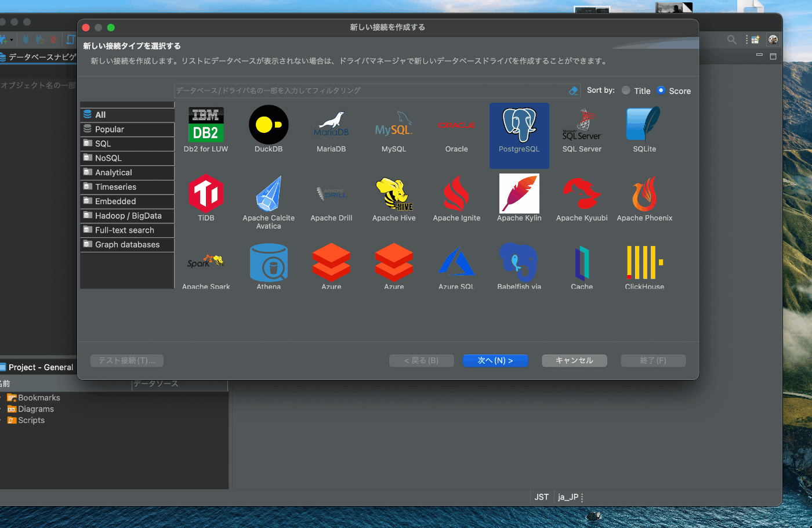The width and height of the screenshot is (812, 528).
Task: Select the Apache Calcite Avatica driver
Action: (x=269, y=194)
